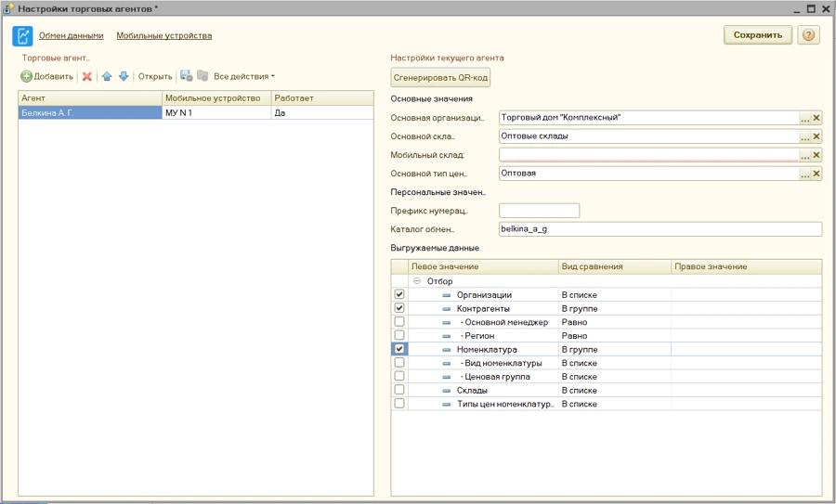The width and height of the screenshot is (836, 504).
Task: Enable the Типы цен номенклатуры checkbox
Action: pyautogui.click(x=398, y=404)
